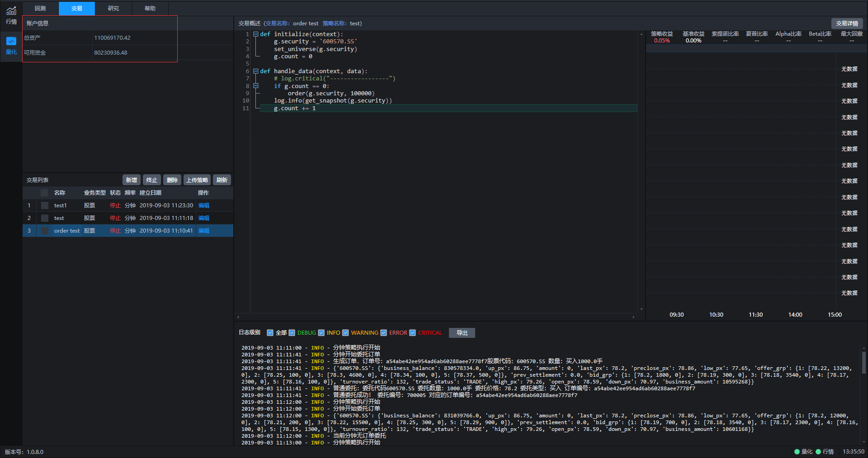Click the green 行情 status indicator

click(x=825, y=452)
